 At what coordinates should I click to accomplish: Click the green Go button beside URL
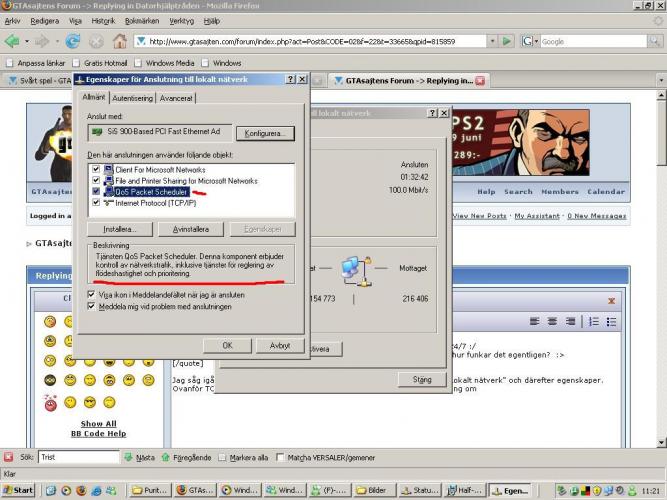coord(508,41)
